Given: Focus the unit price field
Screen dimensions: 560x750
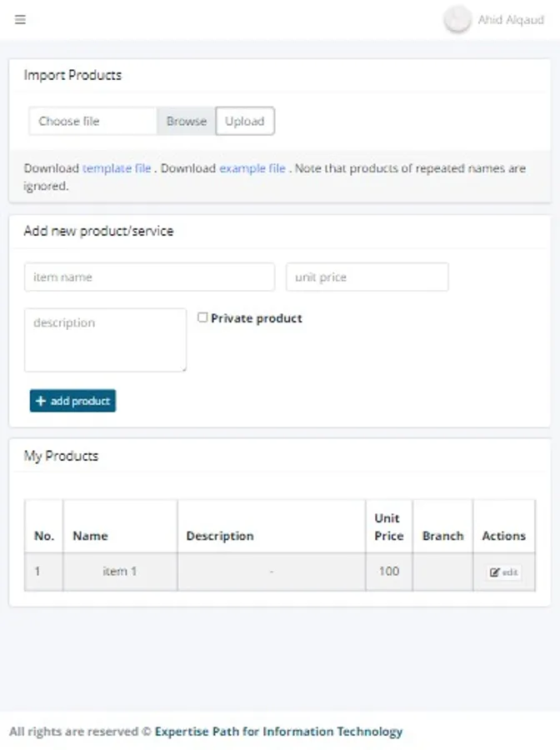Looking at the screenshot, I should point(367,277).
